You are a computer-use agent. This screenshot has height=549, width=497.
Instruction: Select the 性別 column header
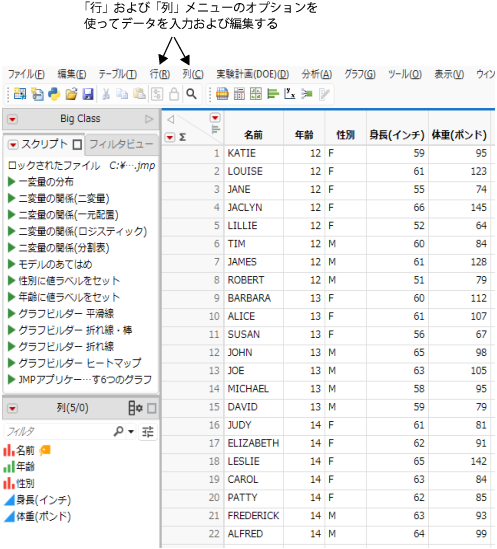345,135
